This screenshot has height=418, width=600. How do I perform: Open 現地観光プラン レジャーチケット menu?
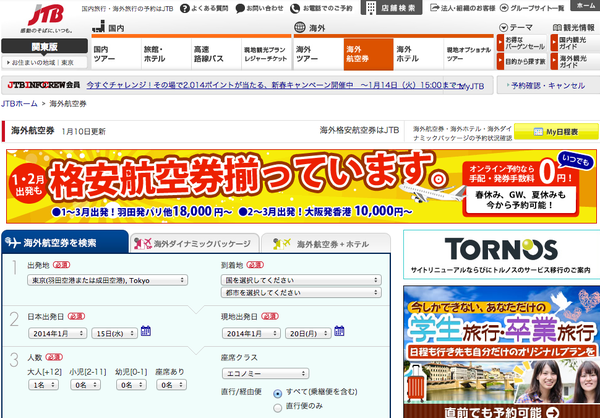coord(266,54)
